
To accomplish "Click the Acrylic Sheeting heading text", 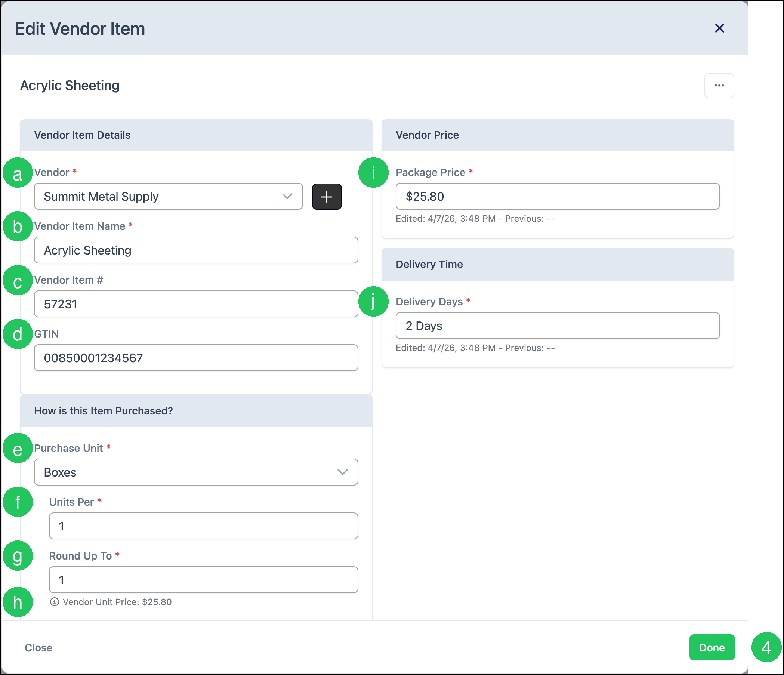I will click(70, 86).
